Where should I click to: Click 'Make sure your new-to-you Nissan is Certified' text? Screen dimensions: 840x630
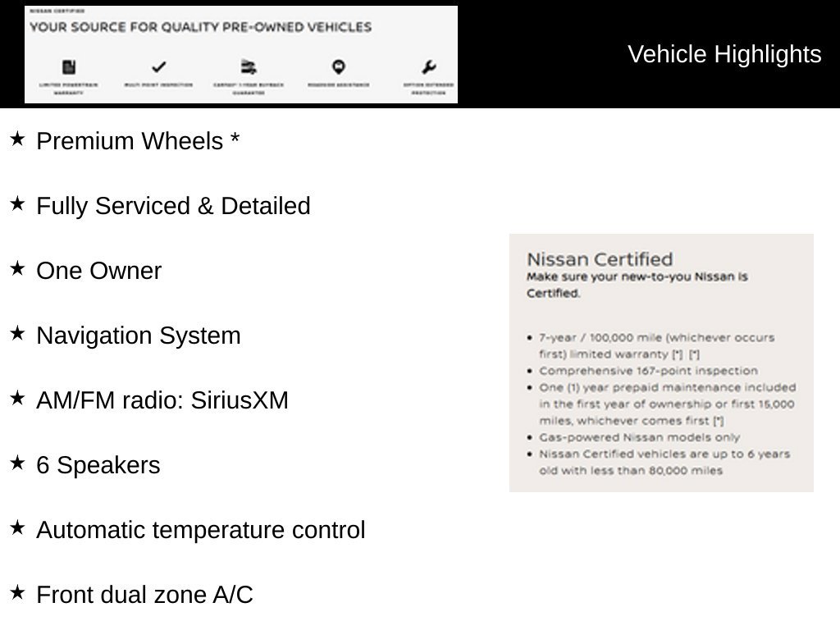point(637,285)
